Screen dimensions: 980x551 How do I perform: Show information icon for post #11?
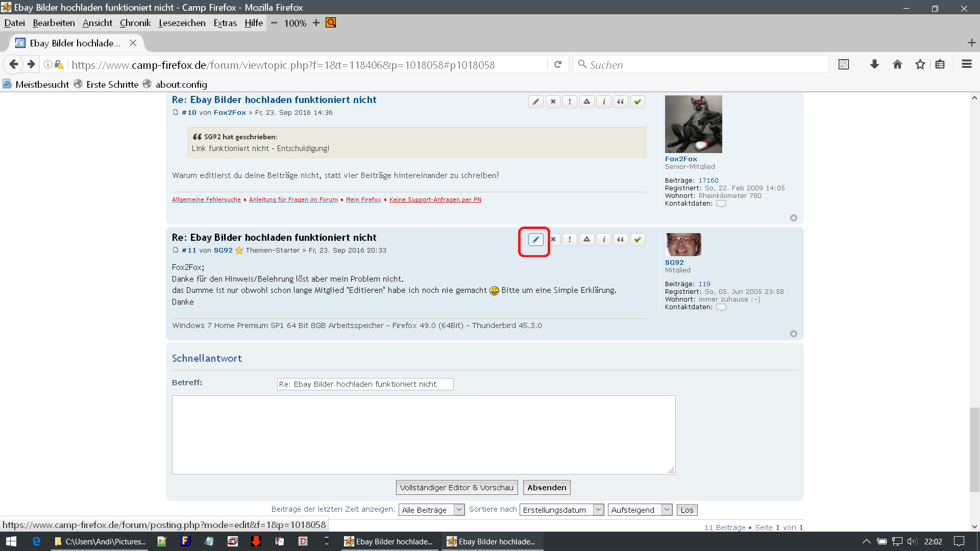(x=604, y=240)
